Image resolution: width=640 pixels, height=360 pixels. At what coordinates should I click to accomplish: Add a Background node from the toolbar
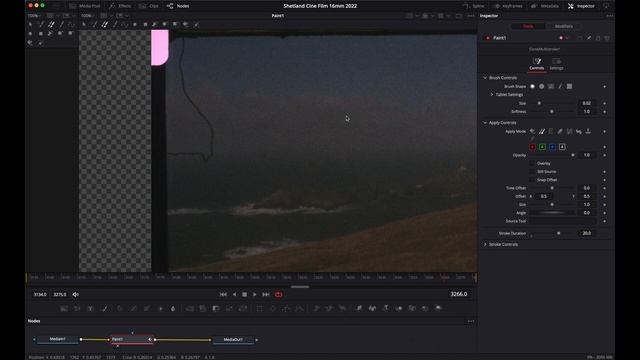[x=64, y=309]
